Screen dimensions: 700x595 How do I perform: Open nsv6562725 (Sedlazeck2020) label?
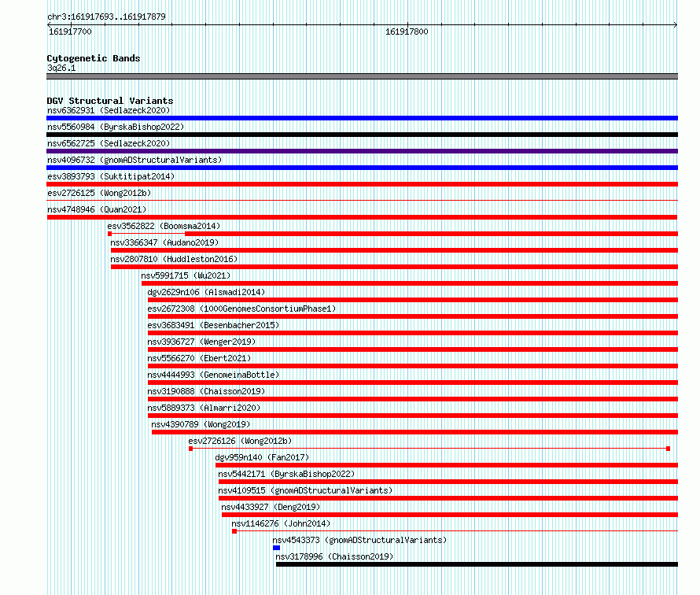[109, 143]
